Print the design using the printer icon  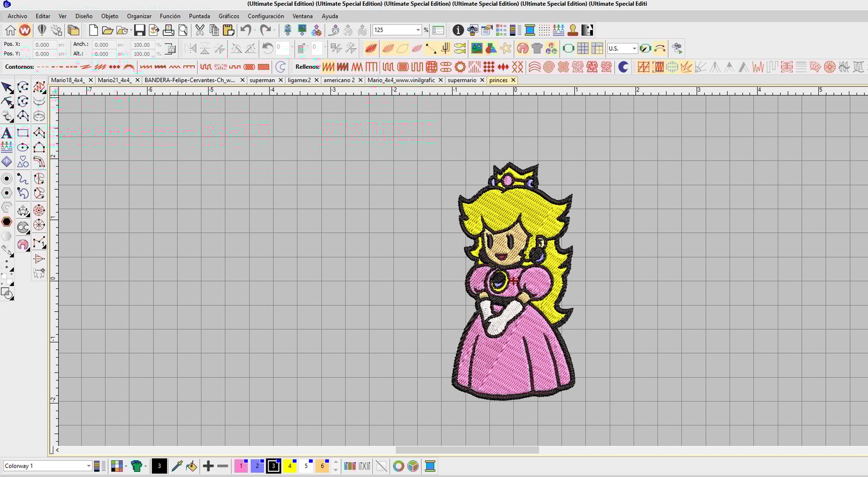[x=168, y=30]
